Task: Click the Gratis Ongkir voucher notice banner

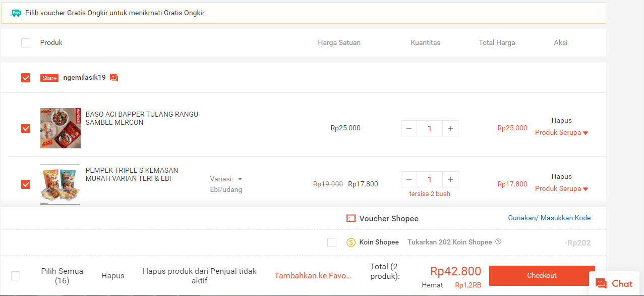Action: [x=304, y=13]
